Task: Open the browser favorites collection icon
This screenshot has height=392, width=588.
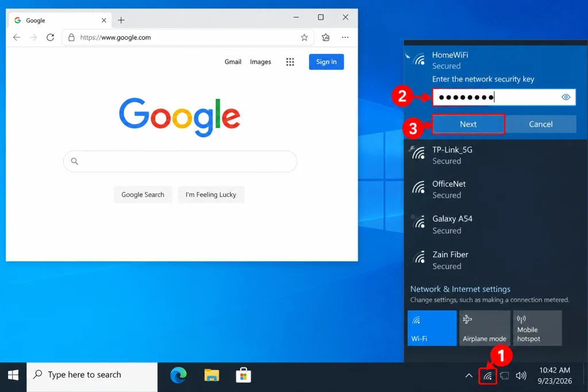Action: tap(326, 37)
